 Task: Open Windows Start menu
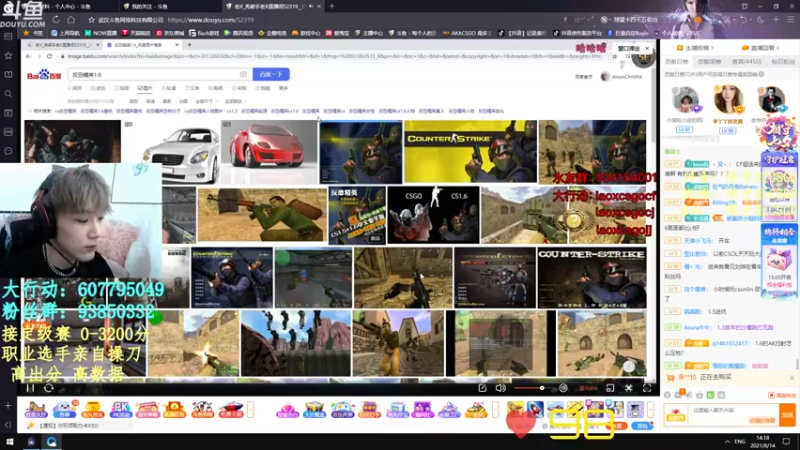tap(9, 442)
